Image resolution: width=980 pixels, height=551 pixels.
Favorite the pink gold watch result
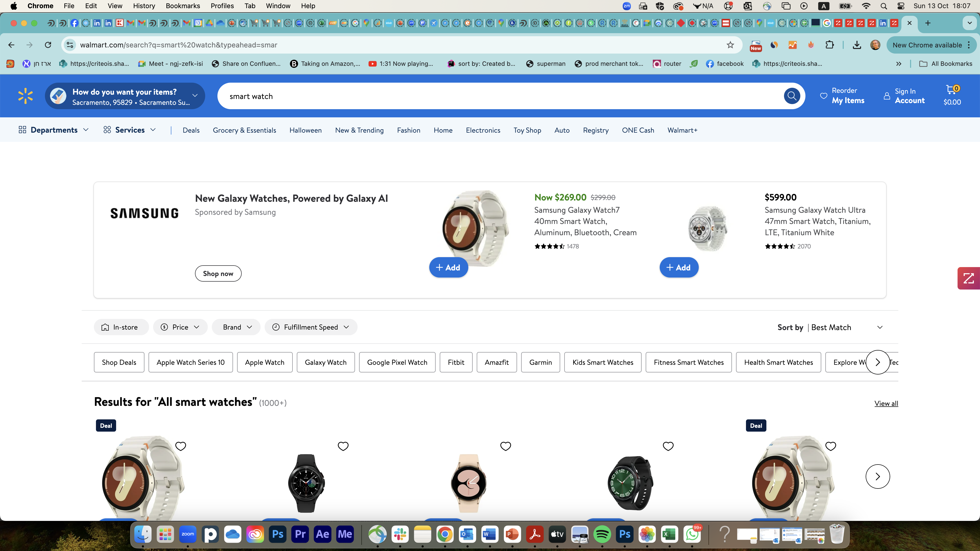coord(506,446)
